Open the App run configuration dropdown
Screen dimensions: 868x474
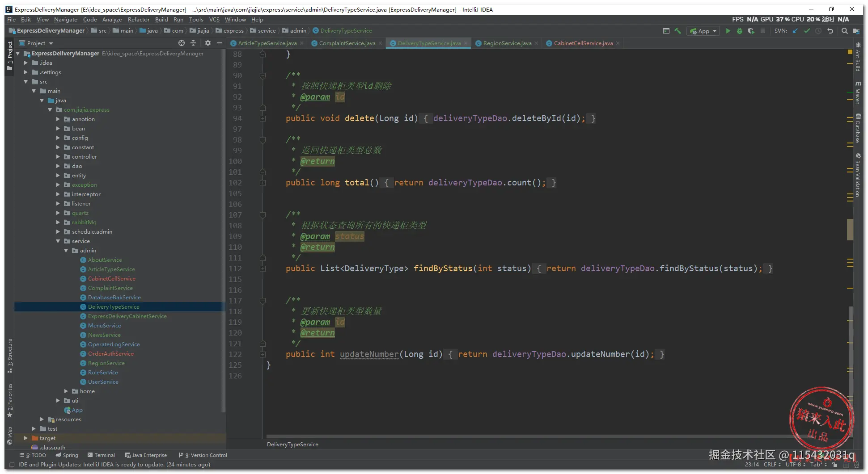click(x=703, y=31)
